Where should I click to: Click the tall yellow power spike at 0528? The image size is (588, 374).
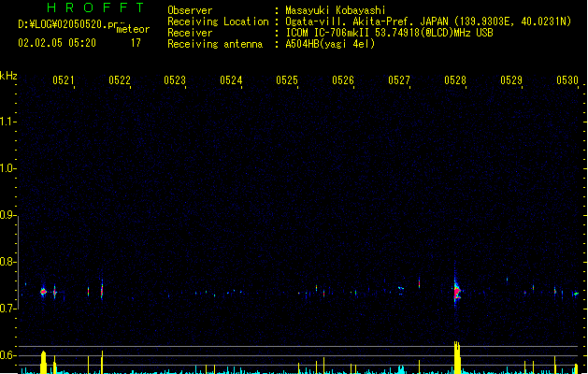click(457, 357)
